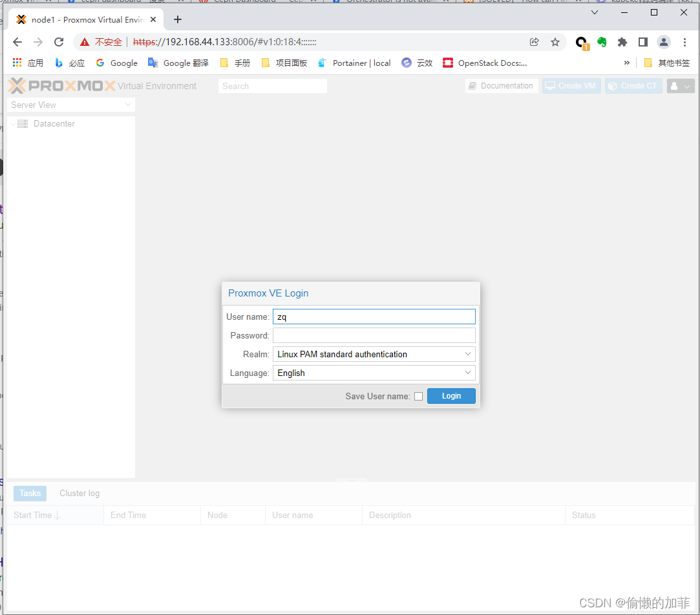
Task: Open a new browser tab
Action: pyautogui.click(x=178, y=19)
